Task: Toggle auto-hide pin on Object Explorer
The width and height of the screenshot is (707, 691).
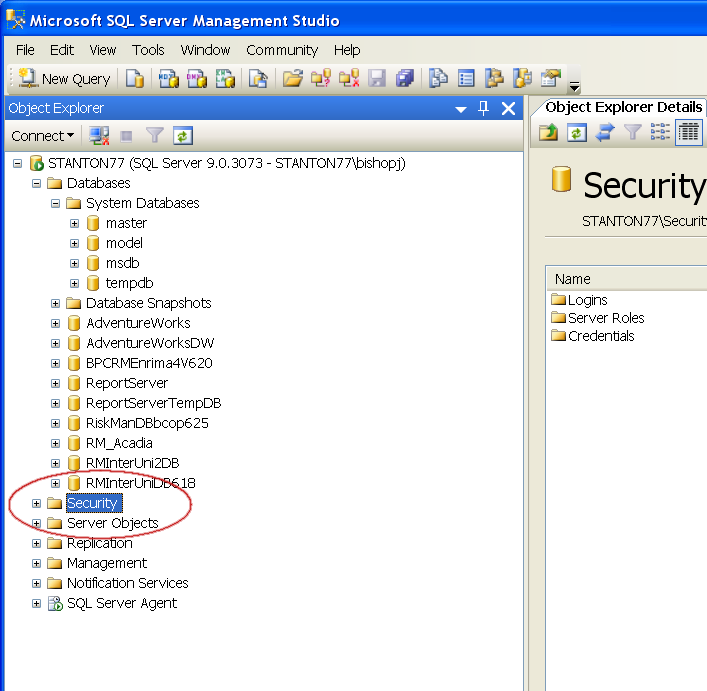Action: click(483, 108)
